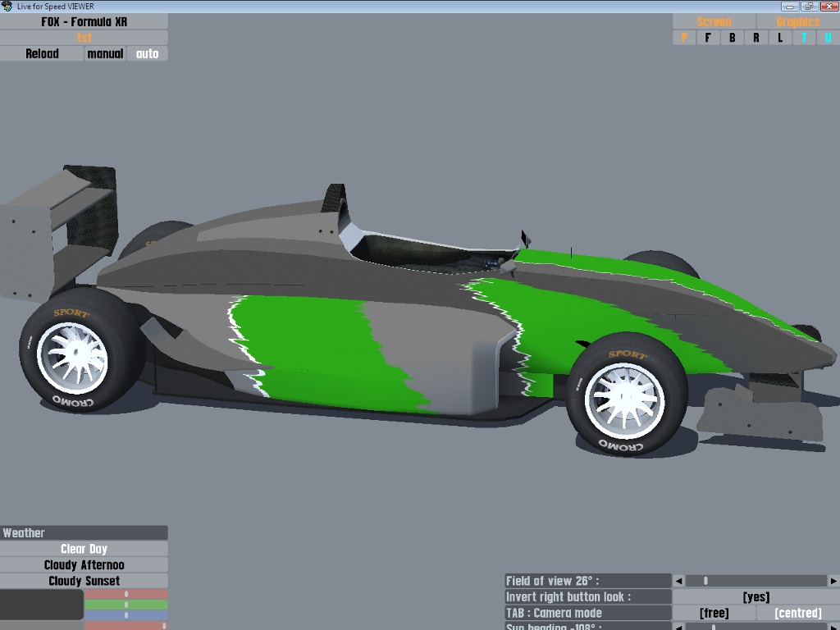Viewport: 840px width, 630px height.
Task: Click the P button under Screen
Action: coord(684,38)
